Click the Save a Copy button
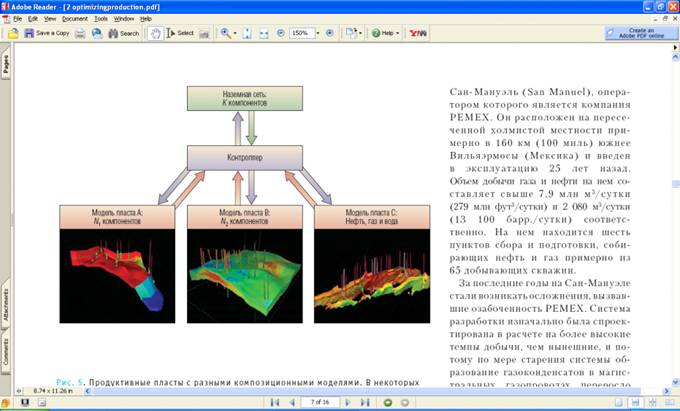 [x=46, y=33]
